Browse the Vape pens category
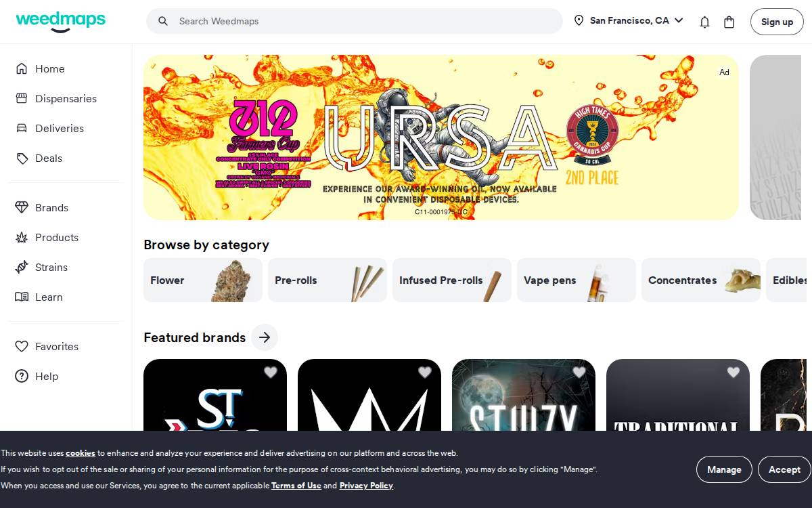This screenshot has width=812, height=508. point(577,280)
